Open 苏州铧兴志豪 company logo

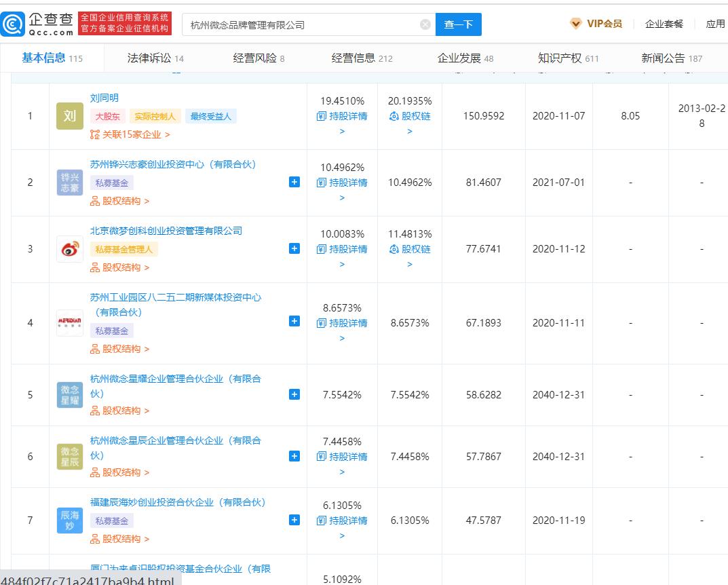coord(70,183)
